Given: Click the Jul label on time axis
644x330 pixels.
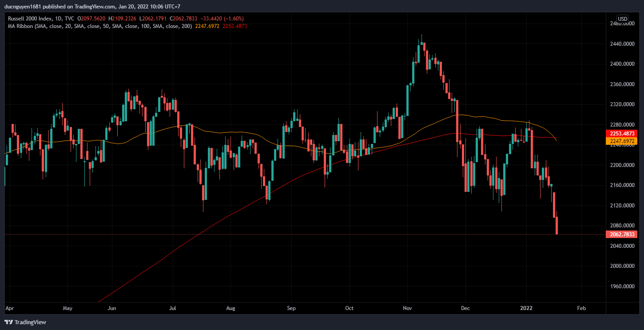Looking at the screenshot, I should point(173,308).
